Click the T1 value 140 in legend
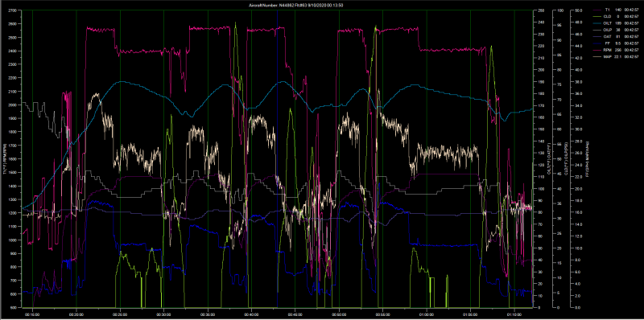 (x=618, y=10)
